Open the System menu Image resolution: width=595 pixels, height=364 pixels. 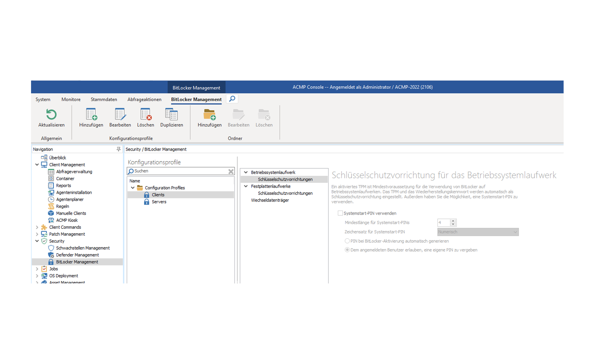(x=43, y=99)
